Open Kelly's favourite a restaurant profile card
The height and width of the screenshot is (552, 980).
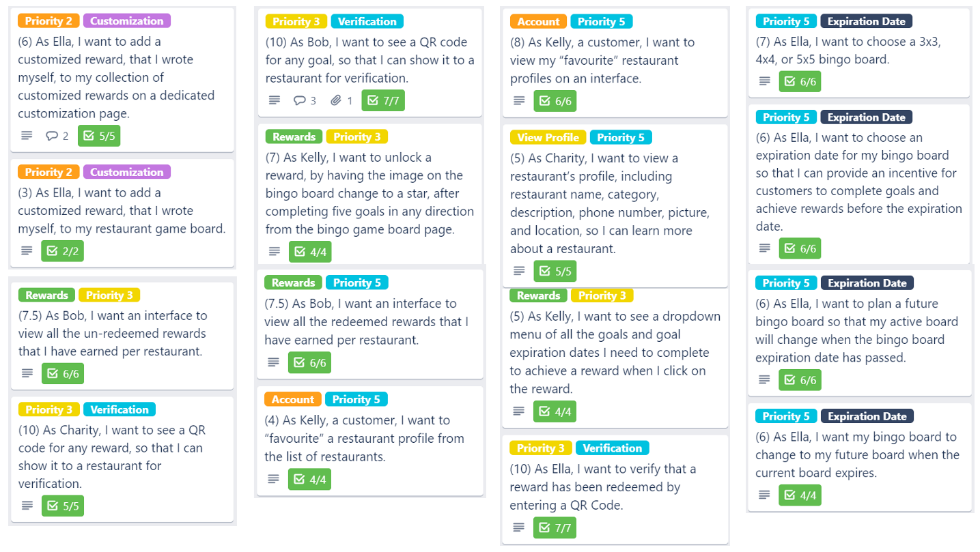tap(369, 441)
